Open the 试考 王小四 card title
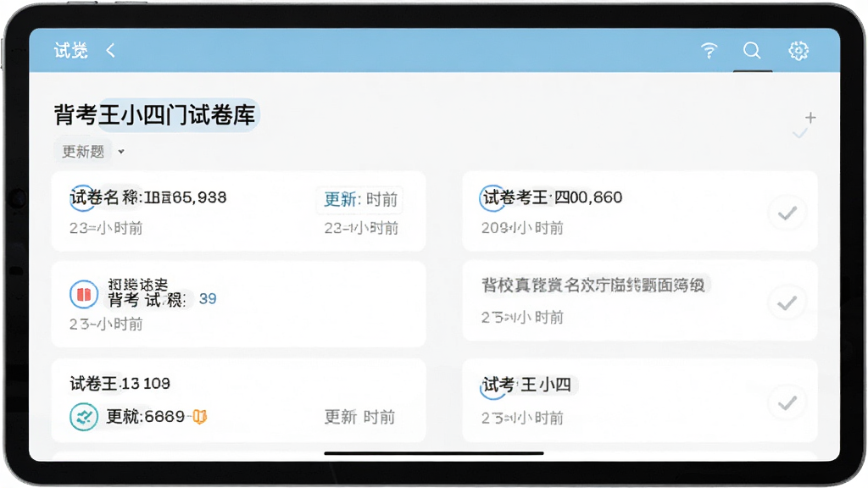This screenshot has width=868, height=488. click(527, 385)
